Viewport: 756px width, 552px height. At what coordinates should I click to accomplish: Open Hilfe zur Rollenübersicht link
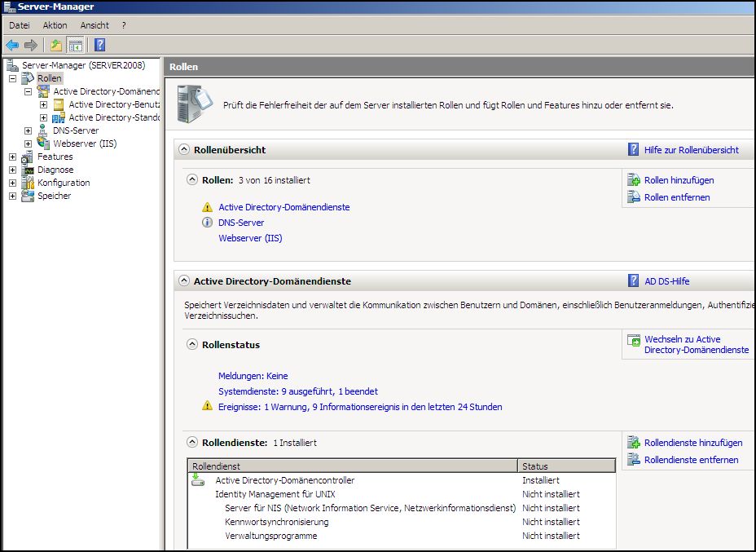point(692,149)
